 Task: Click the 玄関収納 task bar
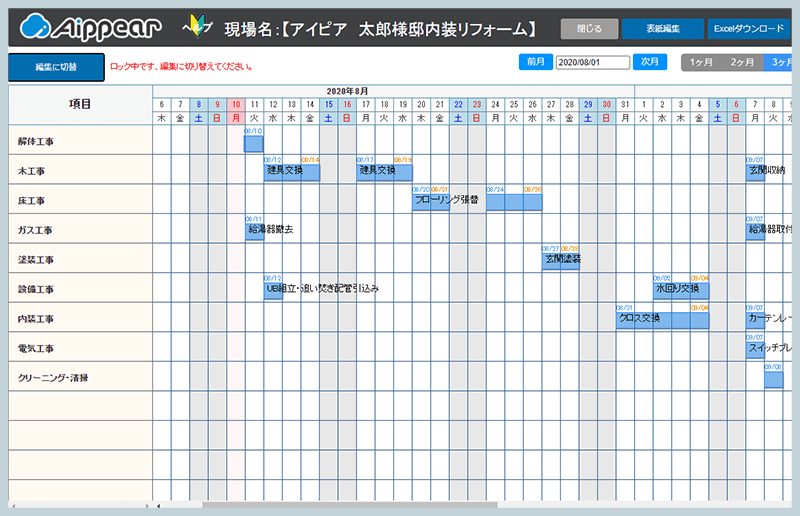coord(755,173)
